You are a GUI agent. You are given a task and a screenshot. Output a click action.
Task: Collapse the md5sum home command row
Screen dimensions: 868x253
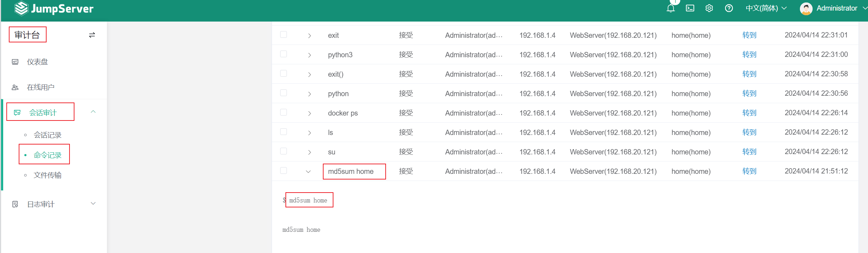point(308,171)
